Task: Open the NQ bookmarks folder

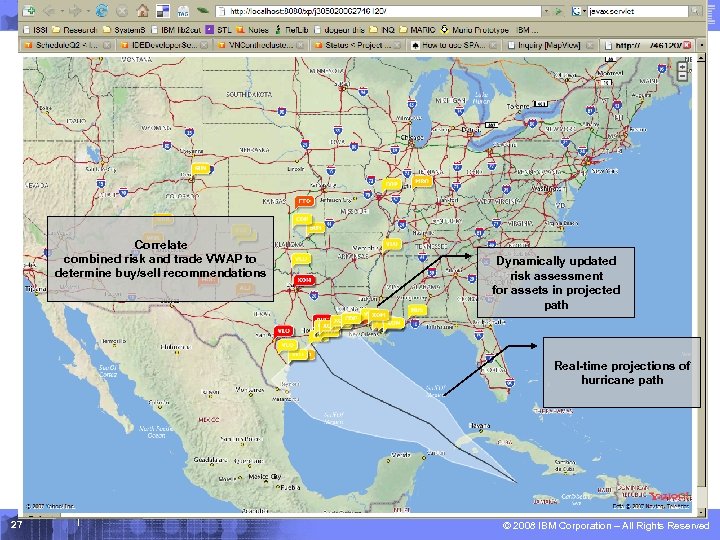Action: (x=382, y=30)
